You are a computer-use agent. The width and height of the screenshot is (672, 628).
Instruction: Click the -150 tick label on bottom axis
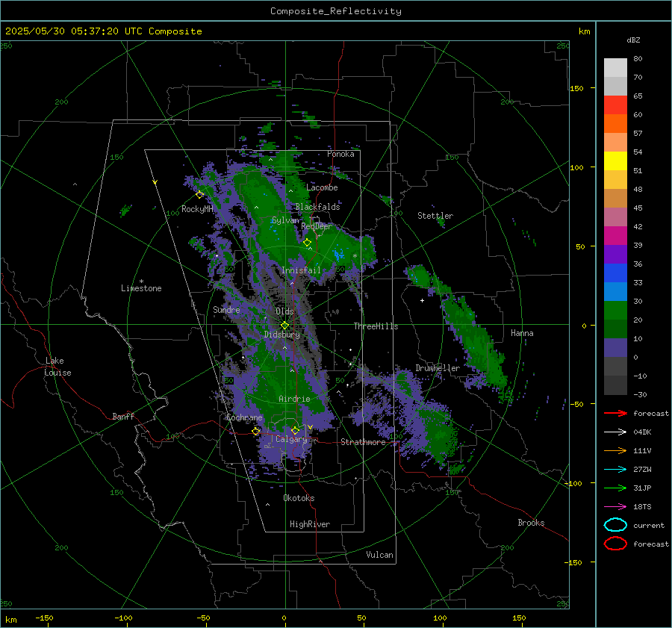44,618
